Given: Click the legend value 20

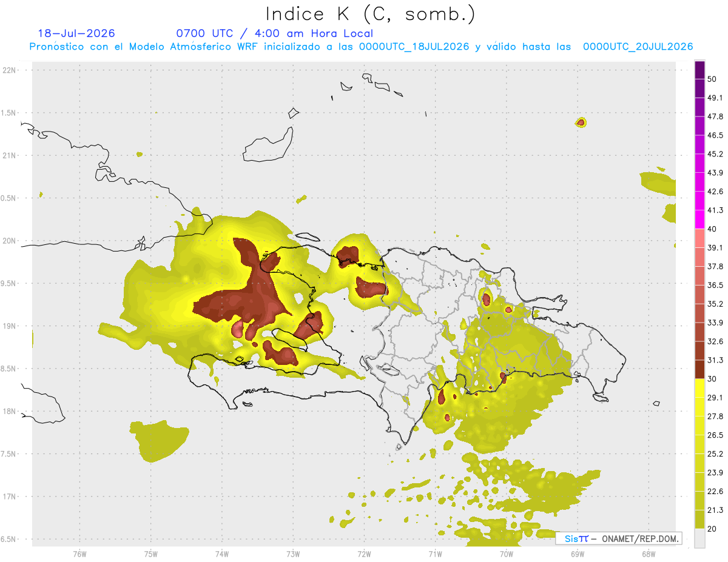Looking at the screenshot, I should (713, 529).
